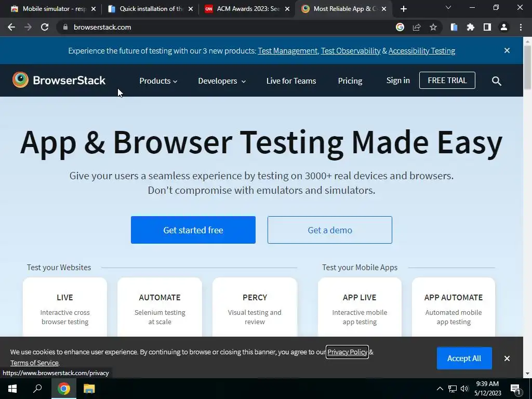Open the LIVE product card

65,307
